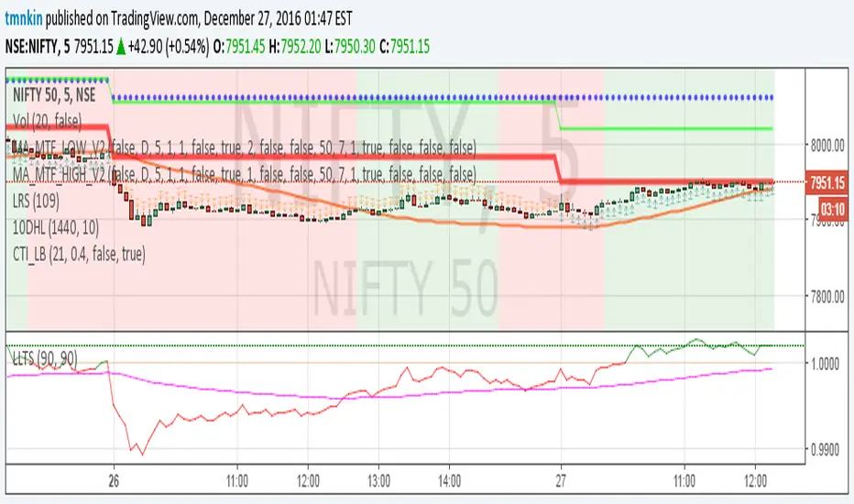Click date label 27 on time axis

tap(561, 481)
